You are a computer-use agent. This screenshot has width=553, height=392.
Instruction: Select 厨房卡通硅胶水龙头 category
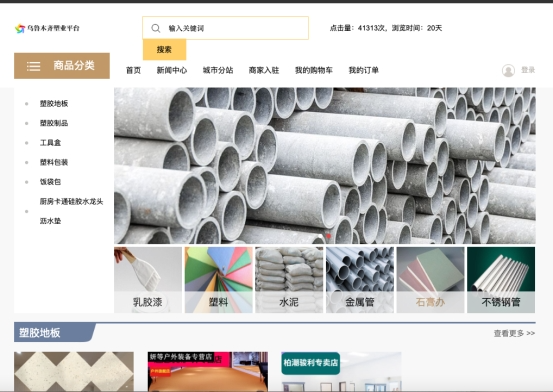(71, 211)
